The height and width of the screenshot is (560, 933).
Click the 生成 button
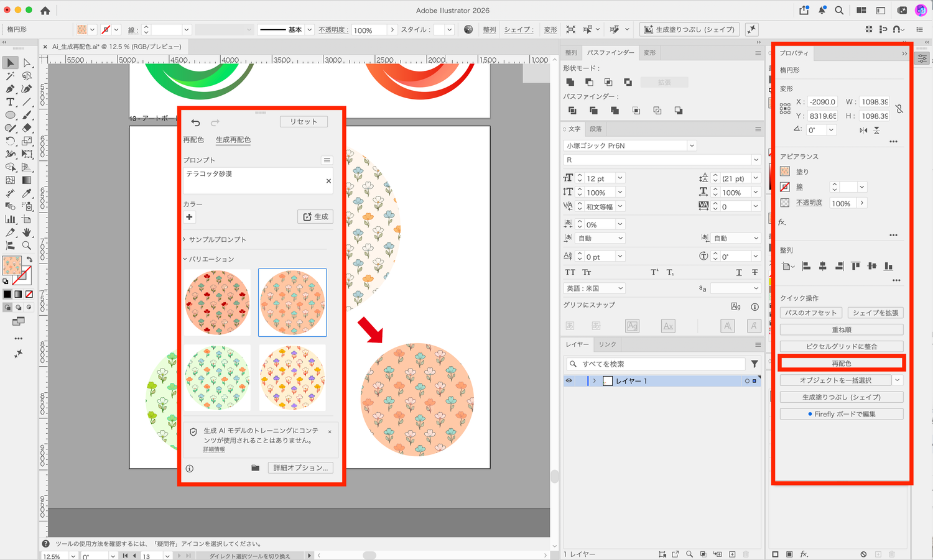[315, 216]
